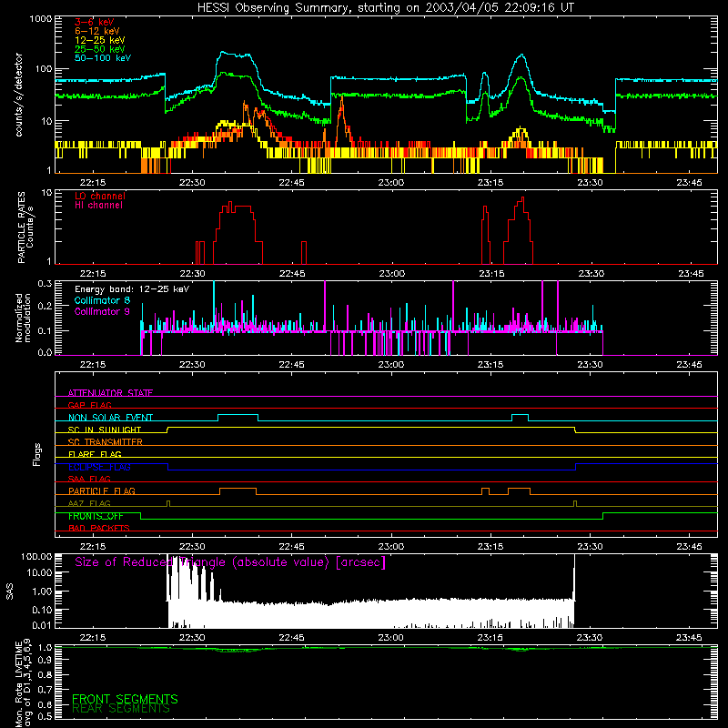Click the '0.01' value on the SAS axis

tap(42, 625)
